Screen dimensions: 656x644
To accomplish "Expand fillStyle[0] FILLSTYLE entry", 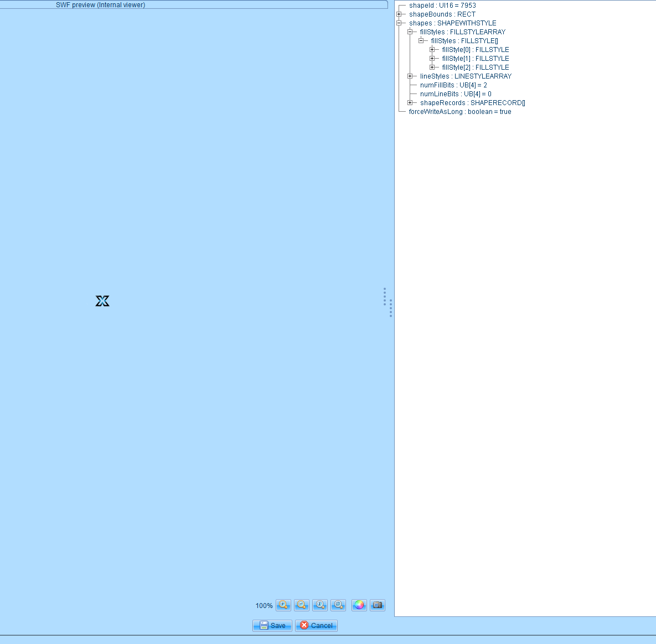I will (432, 50).
